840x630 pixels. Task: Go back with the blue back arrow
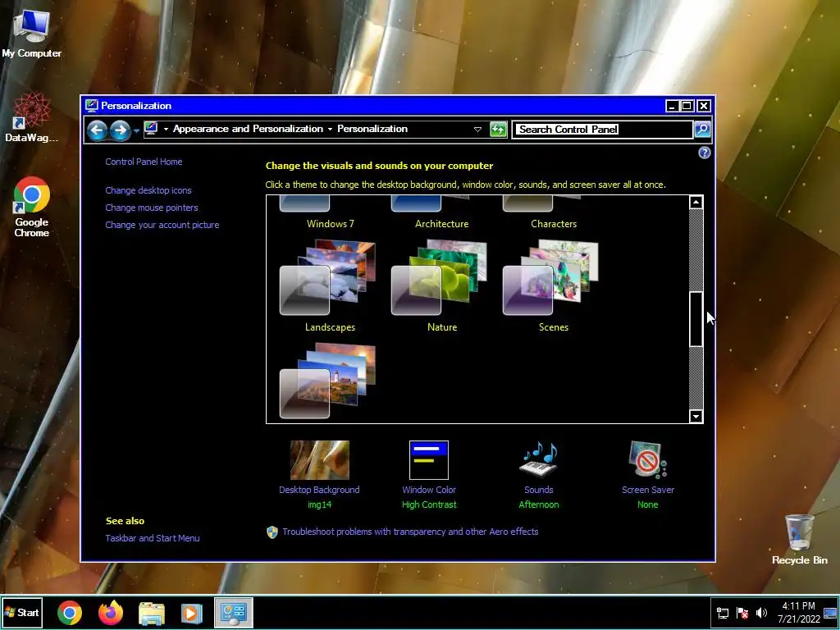tap(97, 130)
